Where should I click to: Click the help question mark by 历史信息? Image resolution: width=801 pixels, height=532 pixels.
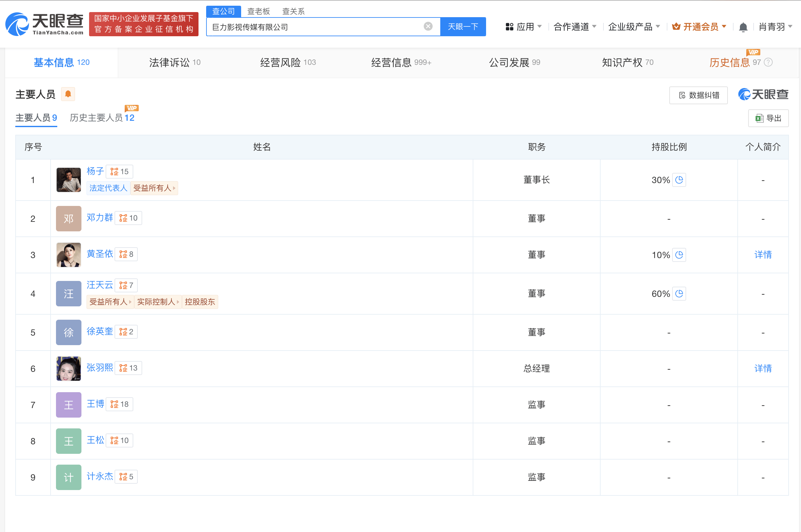[x=768, y=62]
